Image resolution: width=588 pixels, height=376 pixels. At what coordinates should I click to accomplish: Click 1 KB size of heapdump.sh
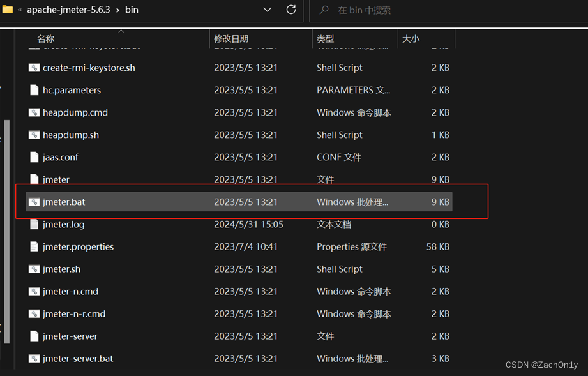coord(441,135)
